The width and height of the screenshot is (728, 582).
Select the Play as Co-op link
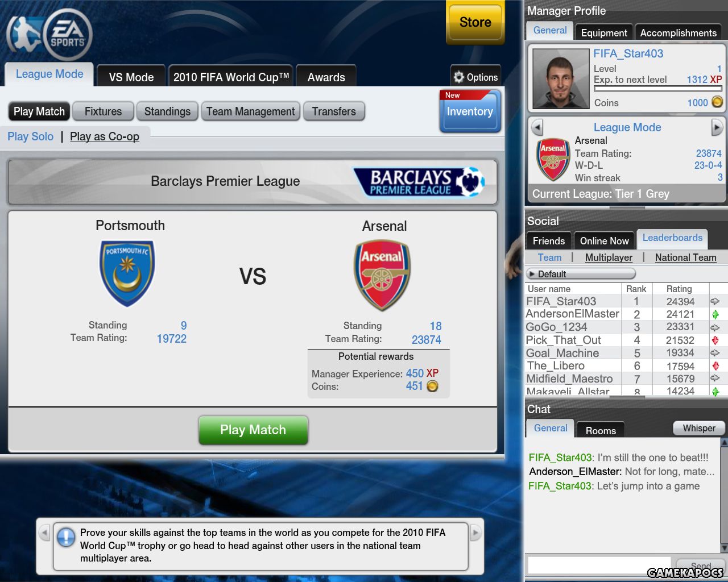pyautogui.click(x=105, y=136)
